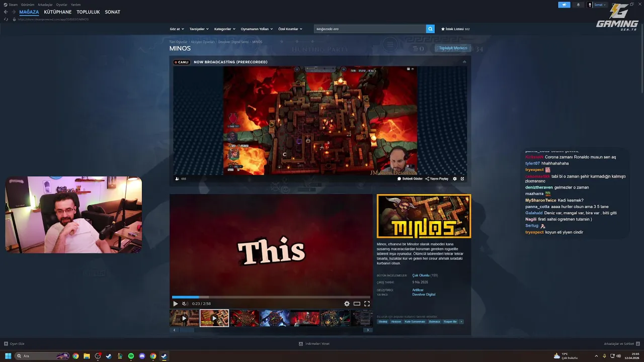Enter fullscreen on the trailer
The image size is (644, 362).
(x=367, y=304)
